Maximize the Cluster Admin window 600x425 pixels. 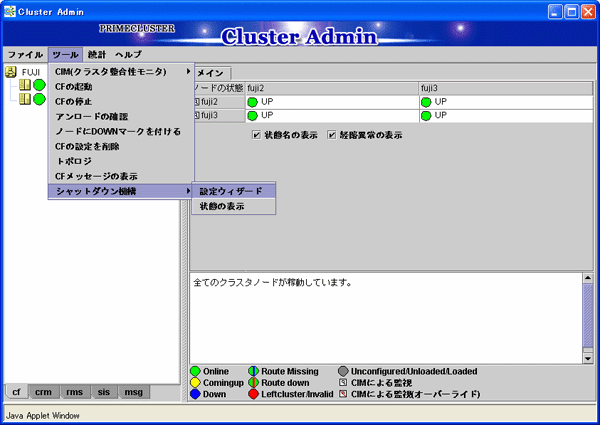coord(571,12)
